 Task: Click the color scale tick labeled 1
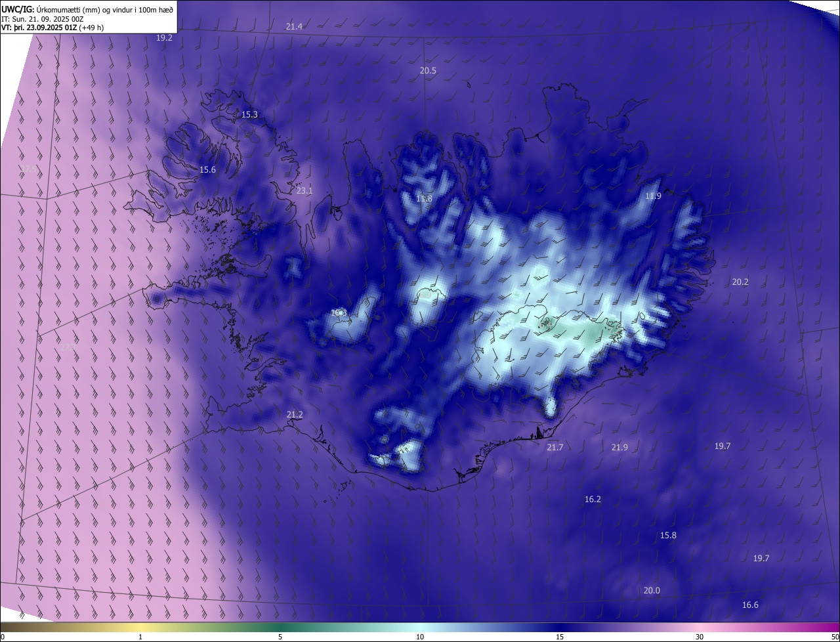pos(140,637)
